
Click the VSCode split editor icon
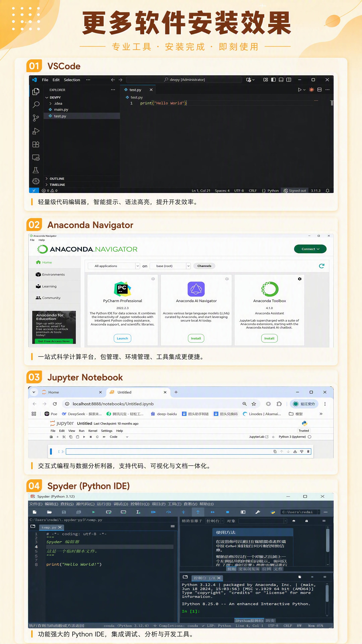(x=319, y=90)
